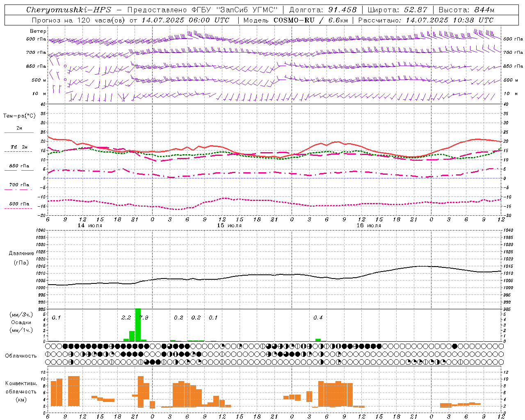Click the Конвективн. облачность label
Screen dimensions: 525x420
21,388
